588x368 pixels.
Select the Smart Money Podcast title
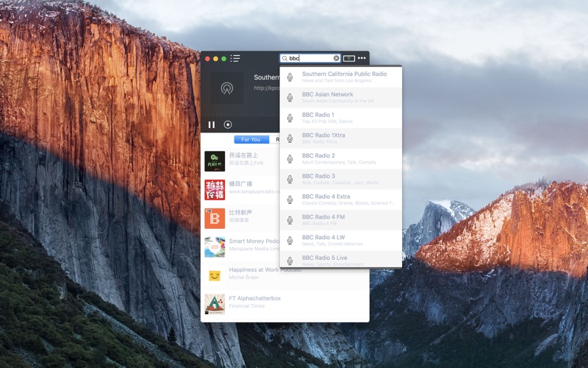[x=254, y=241]
